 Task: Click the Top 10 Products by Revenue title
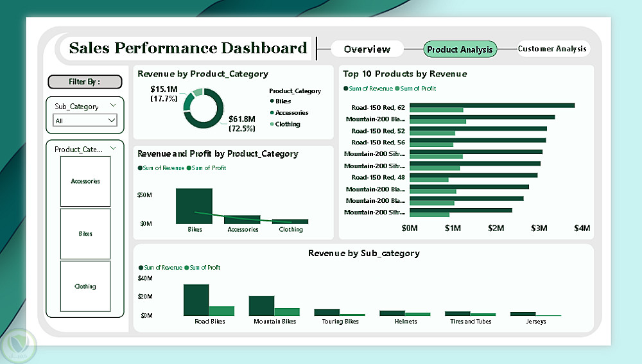(405, 74)
